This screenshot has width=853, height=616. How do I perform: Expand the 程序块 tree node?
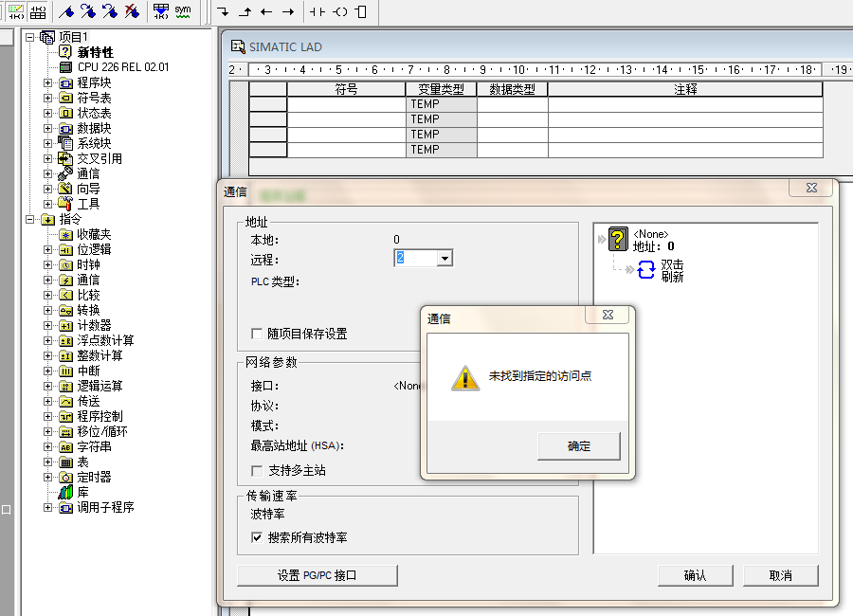click(x=48, y=82)
